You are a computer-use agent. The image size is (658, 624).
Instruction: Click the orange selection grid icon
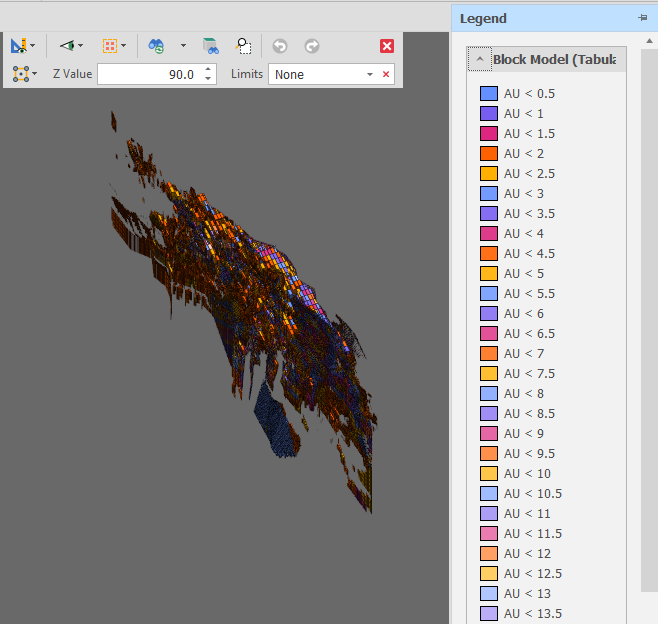(110, 46)
